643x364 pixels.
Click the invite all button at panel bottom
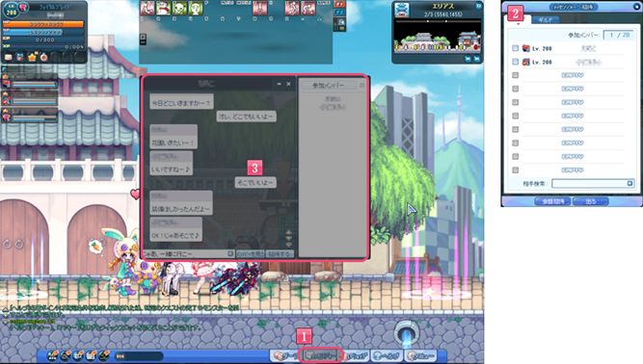pyautogui.click(x=552, y=201)
